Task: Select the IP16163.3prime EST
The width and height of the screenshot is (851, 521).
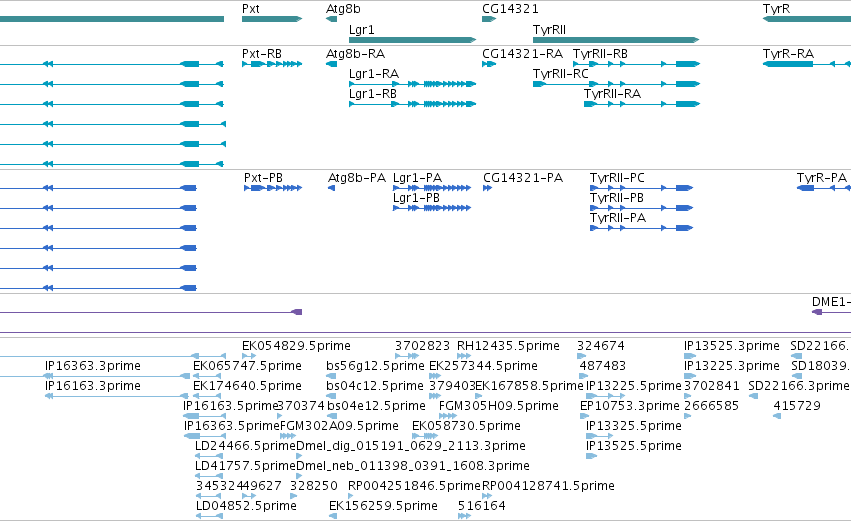Action: [117, 396]
